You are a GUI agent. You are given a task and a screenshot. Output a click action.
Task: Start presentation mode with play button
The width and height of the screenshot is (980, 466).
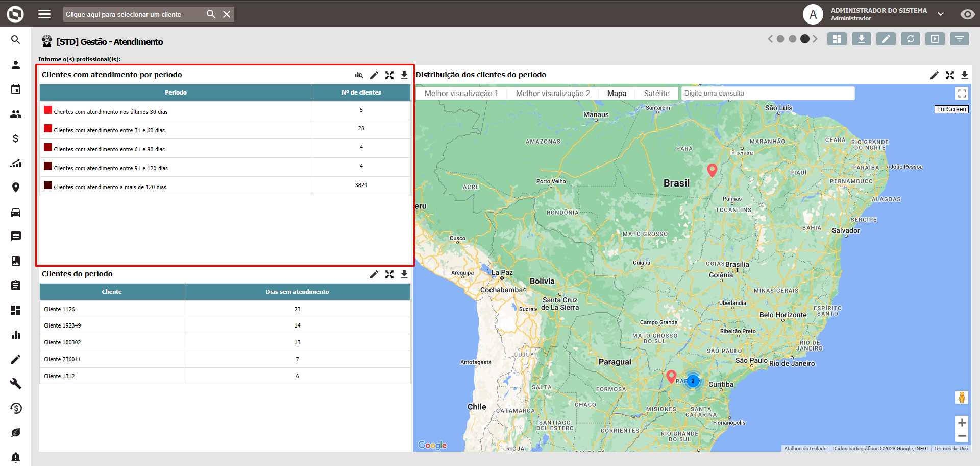coord(935,39)
